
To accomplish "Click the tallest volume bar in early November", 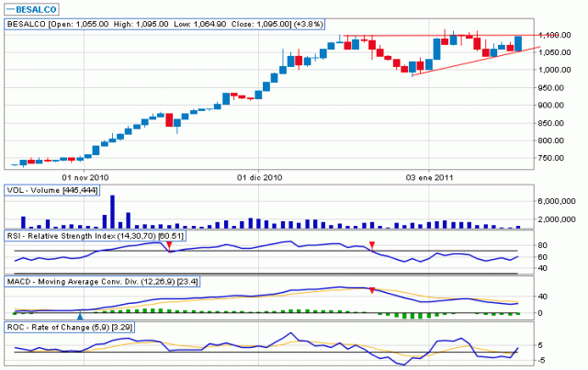I will coord(112,212).
